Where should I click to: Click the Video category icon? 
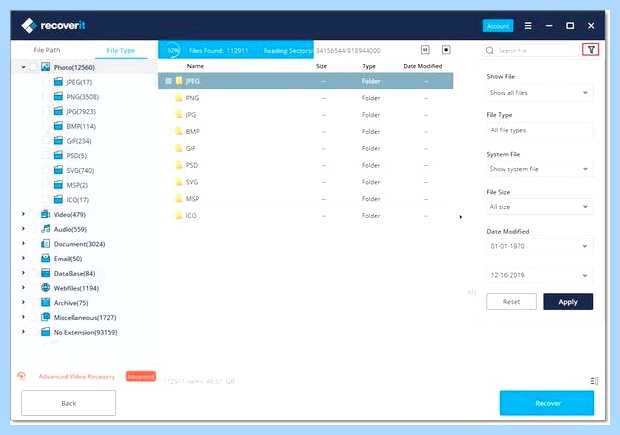(45, 214)
